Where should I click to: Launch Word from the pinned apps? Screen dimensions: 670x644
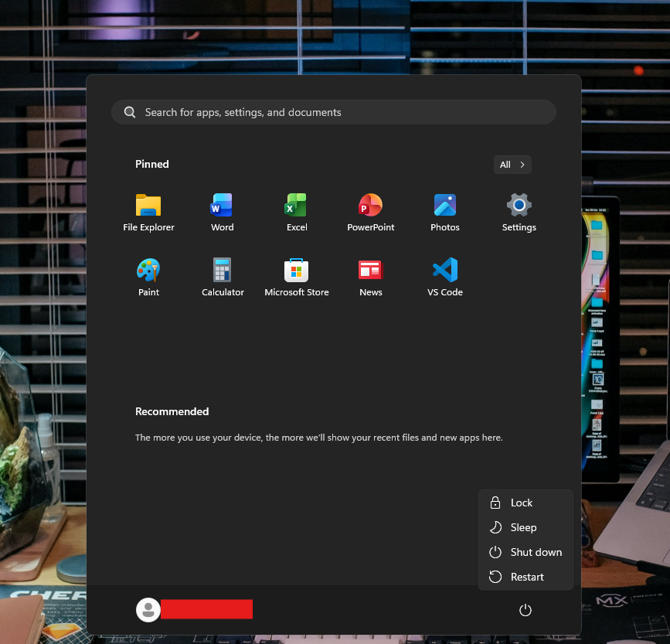222,206
